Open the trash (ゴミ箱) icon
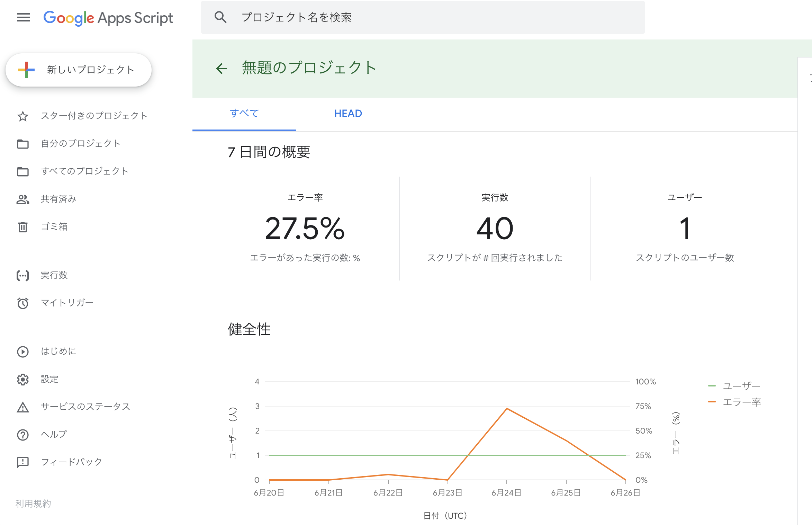This screenshot has height=525, width=812. [x=23, y=227]
